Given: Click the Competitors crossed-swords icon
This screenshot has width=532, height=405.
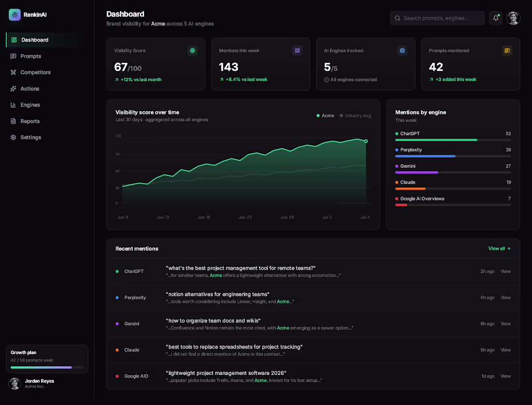Looking at the screenshot, I should pyautogui.click(x=13, y=72).
